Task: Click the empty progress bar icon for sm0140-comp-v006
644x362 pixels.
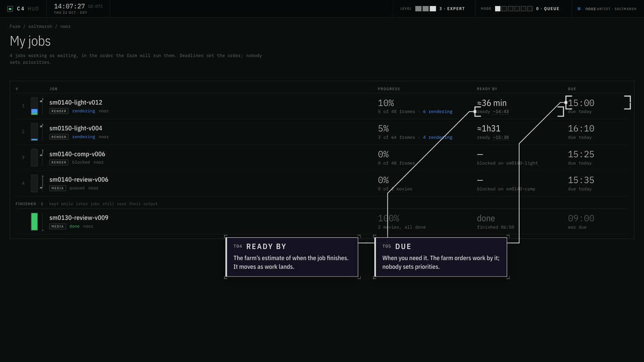Action: (34, 158)
